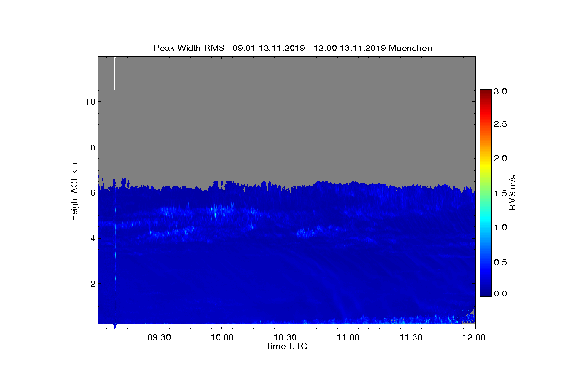Click the 'RMS m/s' colorbar label
The height and width of the screenshot is (392, 588).
pos(513,192)
